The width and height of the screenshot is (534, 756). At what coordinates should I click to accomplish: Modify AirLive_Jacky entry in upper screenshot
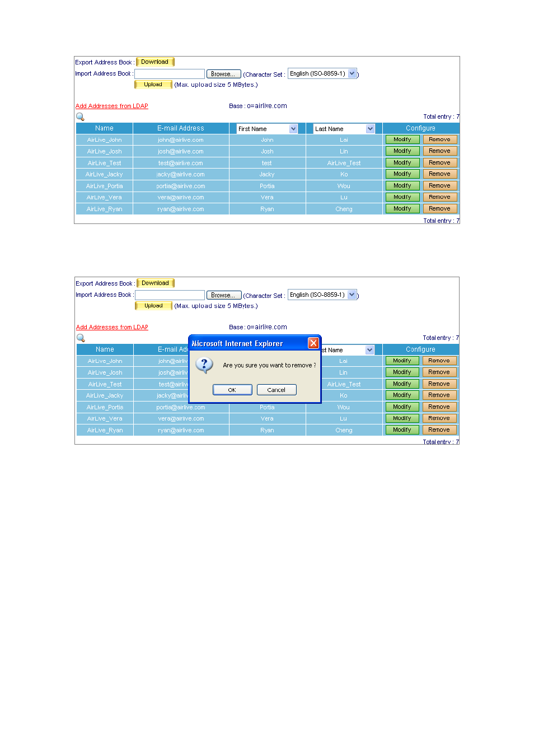402,174
